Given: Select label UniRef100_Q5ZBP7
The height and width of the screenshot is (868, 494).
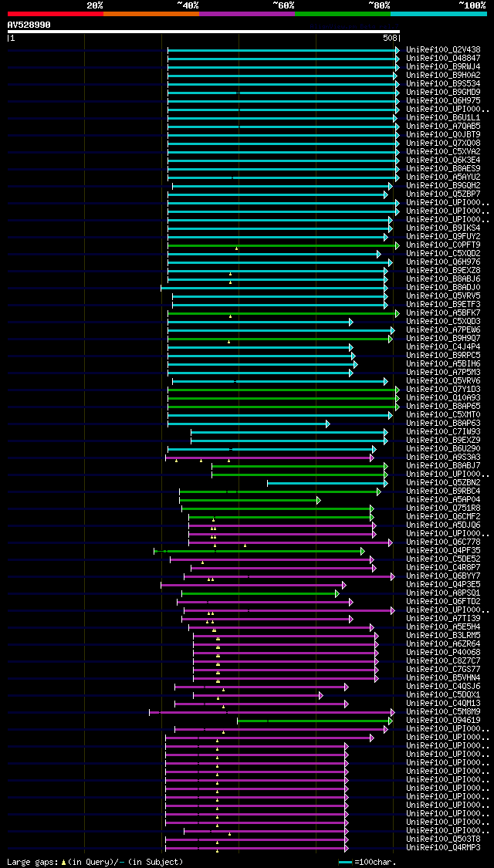Looking at the screenshot, I should 443,194.
